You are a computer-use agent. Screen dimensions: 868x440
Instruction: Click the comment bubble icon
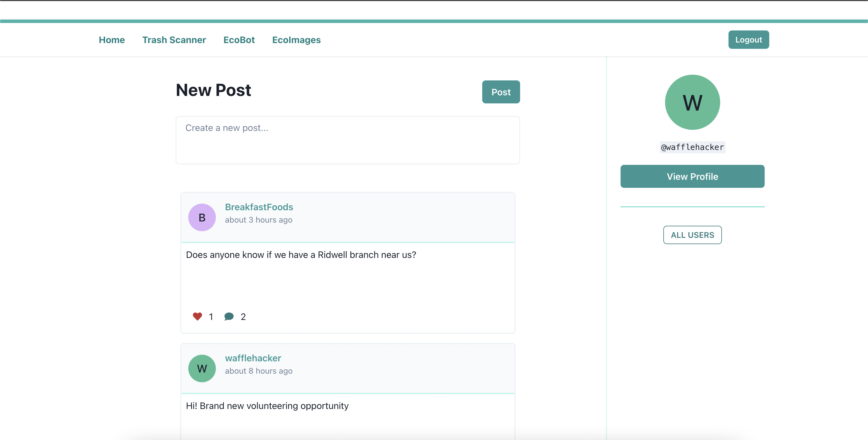[x=229, y=316]
